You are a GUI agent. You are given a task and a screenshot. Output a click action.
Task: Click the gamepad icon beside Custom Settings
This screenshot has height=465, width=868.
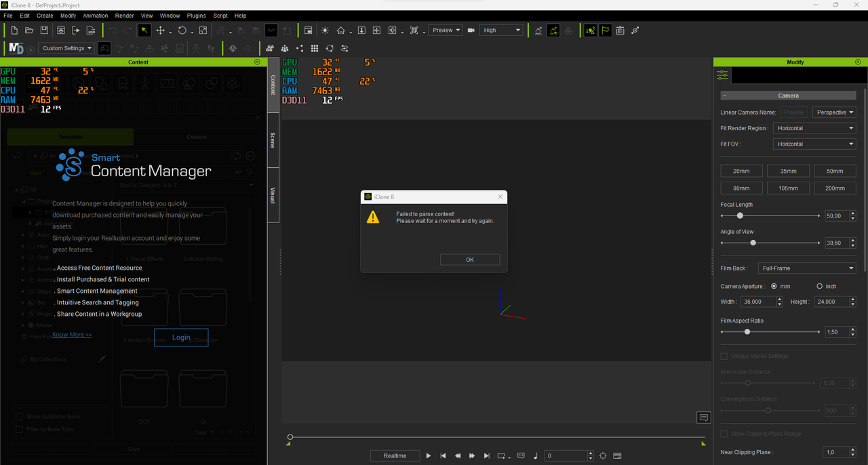pyautogui.click(x=104, y=48)
